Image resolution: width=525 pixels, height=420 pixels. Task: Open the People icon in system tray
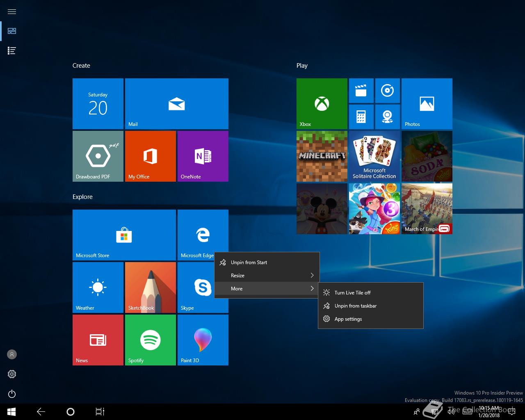coord(417,412)
